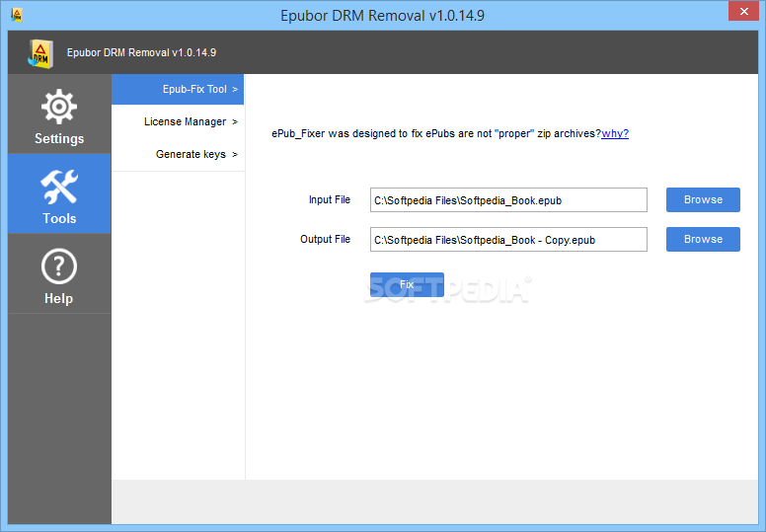The width and height of the screenshot is (766, 532).
Task: Open the Generate keys menu entry
Action: coord(178,154)
